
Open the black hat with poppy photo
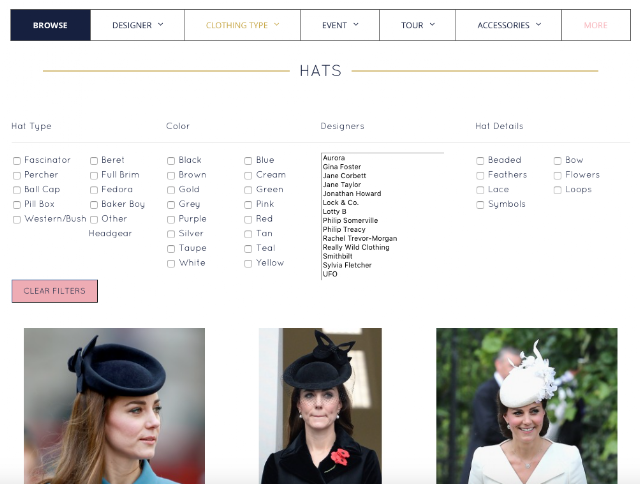coord(320,406)
